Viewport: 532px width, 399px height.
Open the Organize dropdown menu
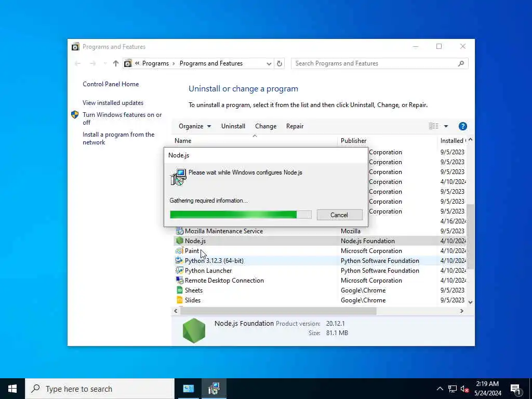195,126
